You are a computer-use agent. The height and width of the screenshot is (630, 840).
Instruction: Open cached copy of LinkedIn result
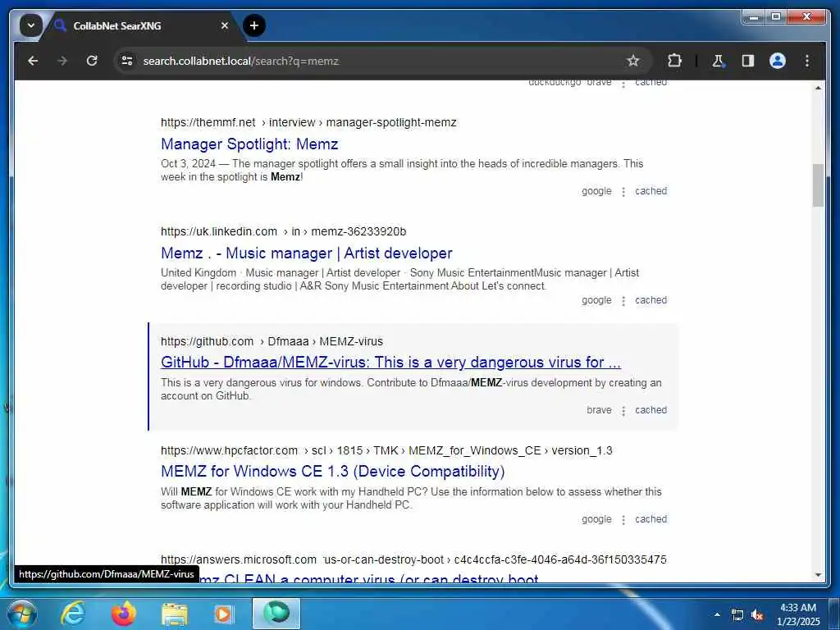pos(651,300)
